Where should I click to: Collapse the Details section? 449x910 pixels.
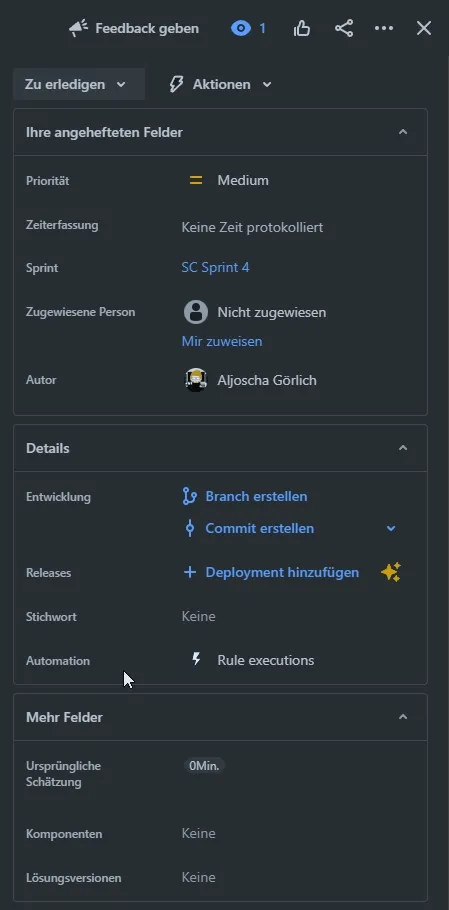click(x=403, y=447)
